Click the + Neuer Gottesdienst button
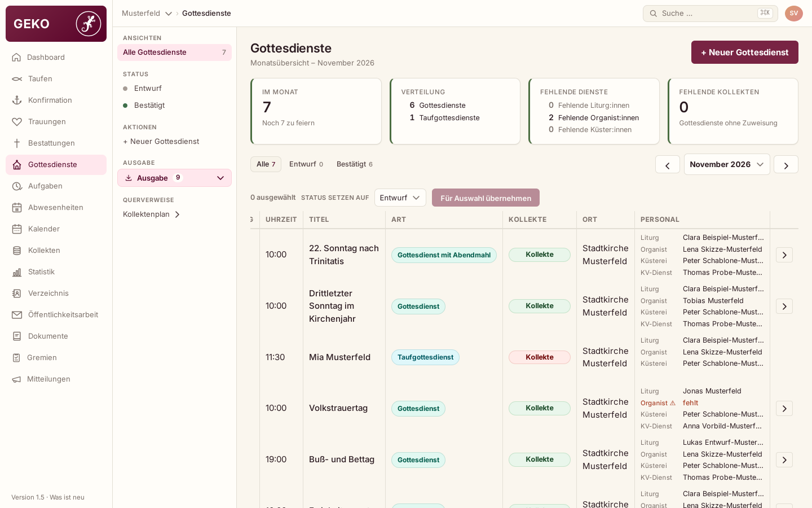This screenshot has width=812, height=508. (744, 52)
